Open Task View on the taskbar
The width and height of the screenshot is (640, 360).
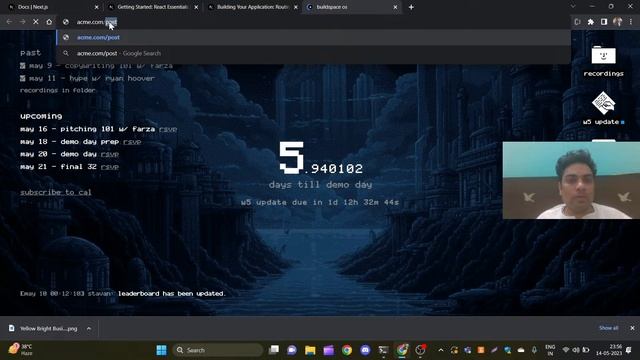pyautogui.click(x=273, y=350)
